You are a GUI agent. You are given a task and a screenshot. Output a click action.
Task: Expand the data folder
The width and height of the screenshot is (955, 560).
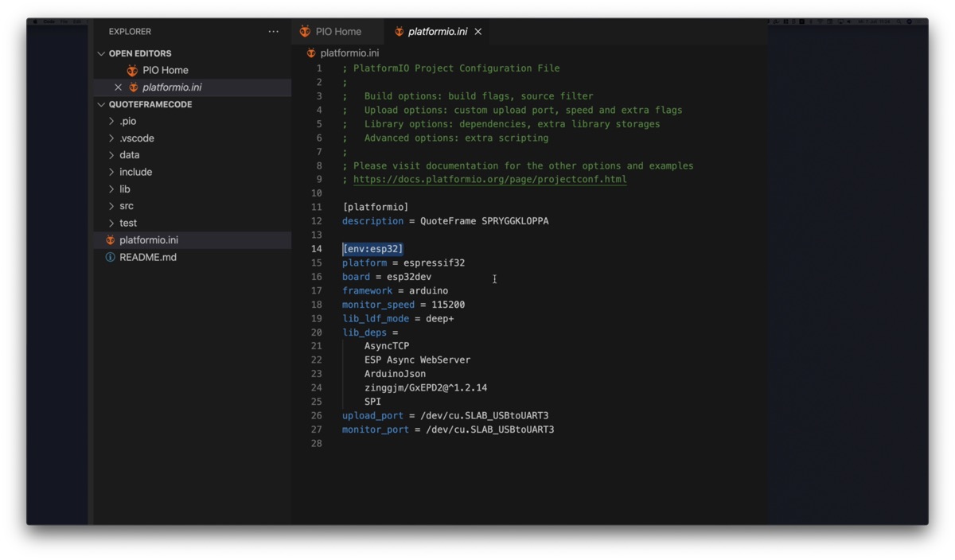click(111, 155)
